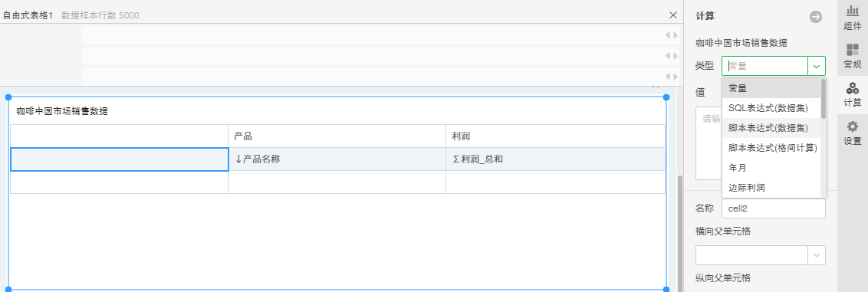Choose 常量 from the type list
This screenshot has width=868, height=292.
pos(771,88)
